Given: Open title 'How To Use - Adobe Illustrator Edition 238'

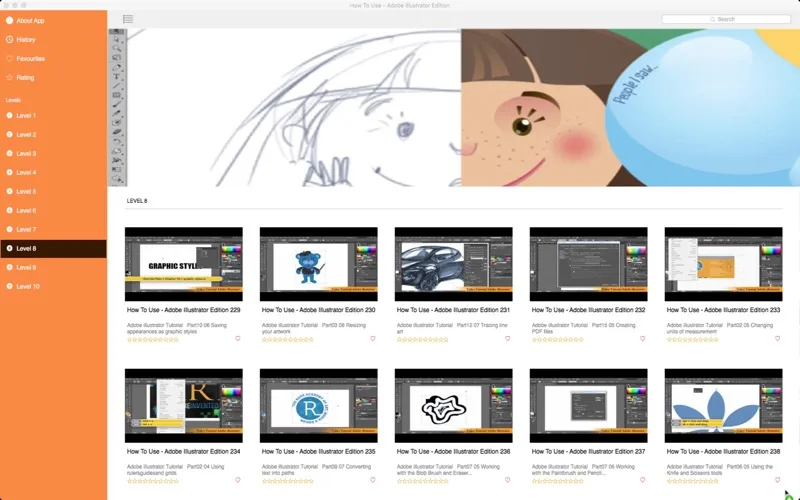Looking at the screenshot, I should (723, 452).
